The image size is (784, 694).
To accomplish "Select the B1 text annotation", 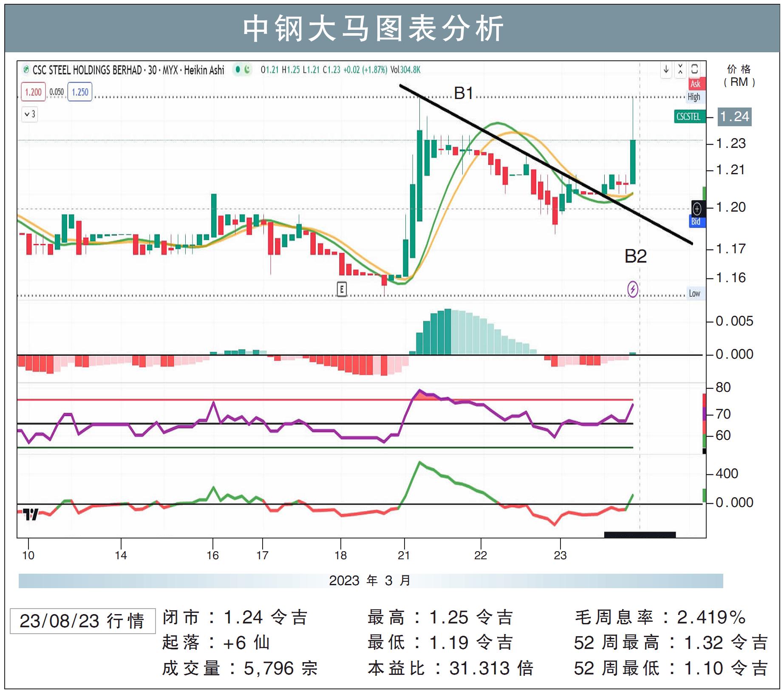I will pos(464,93).
